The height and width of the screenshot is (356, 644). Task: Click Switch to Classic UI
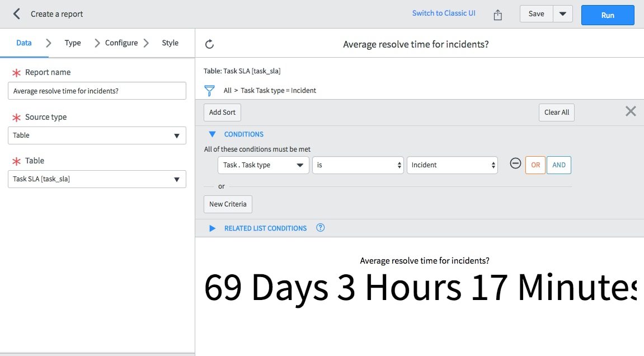pos(444,13)
